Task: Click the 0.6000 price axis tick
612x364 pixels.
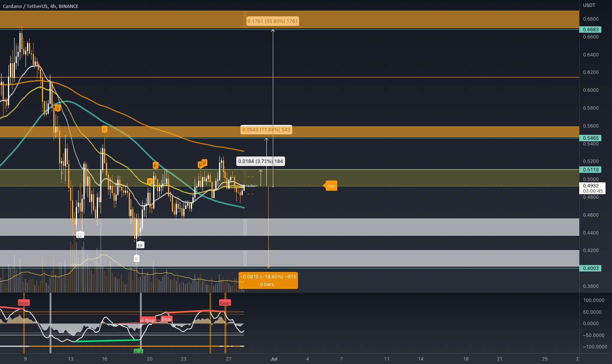Action: [x=591, y=90]
